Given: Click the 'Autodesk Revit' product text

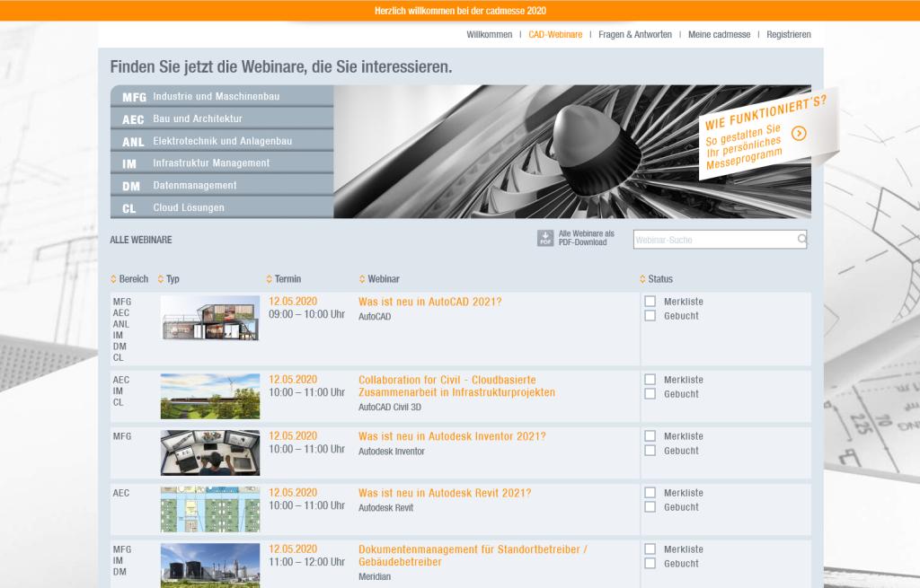Looking at the screenshot, I should point(386,508).
